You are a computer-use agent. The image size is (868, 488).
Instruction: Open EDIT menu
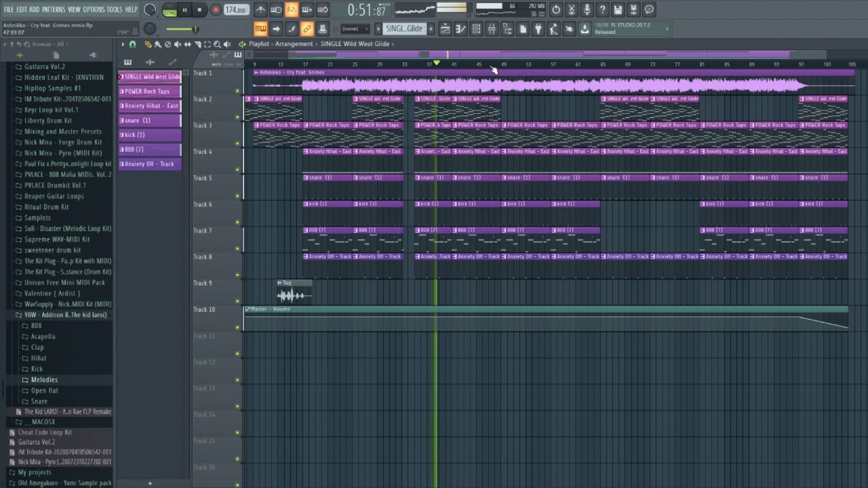(22, 9)
